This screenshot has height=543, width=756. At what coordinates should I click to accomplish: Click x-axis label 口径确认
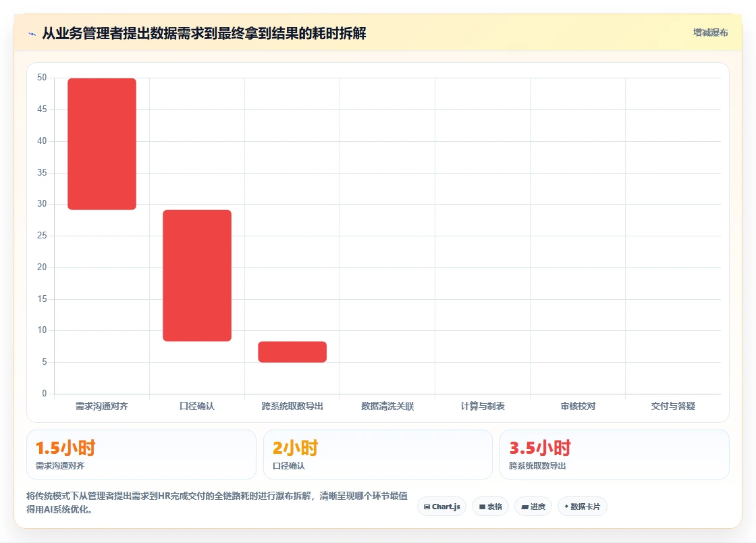[196, 406]
